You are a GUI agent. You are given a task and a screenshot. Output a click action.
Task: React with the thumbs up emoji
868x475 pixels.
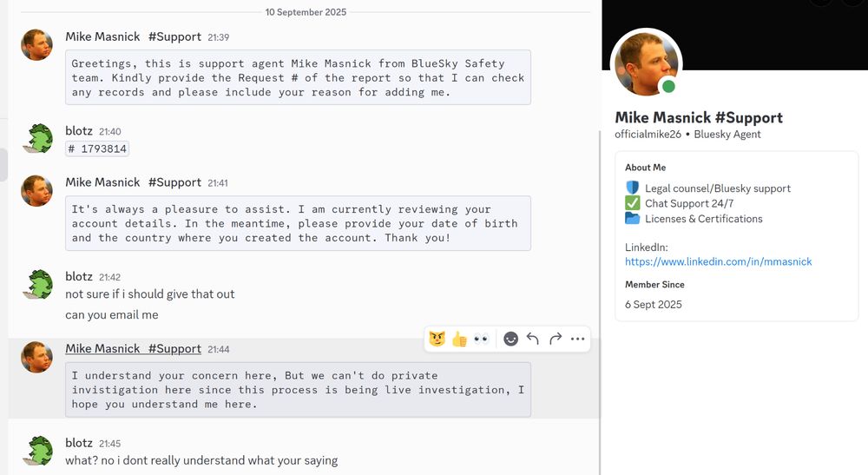pos(459,339)
